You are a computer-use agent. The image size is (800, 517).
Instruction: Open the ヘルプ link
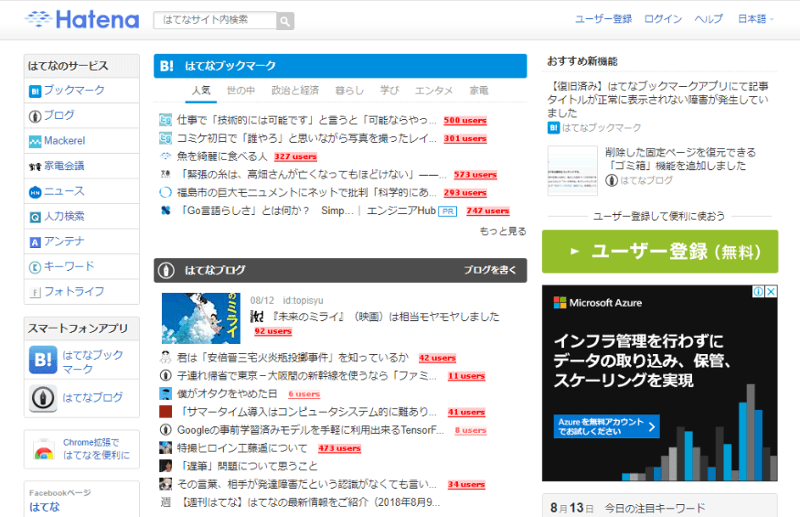pos(709,19)
